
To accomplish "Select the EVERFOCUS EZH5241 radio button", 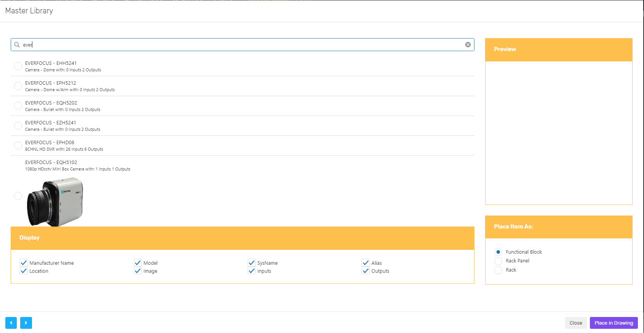I will [x=18, y=125].
